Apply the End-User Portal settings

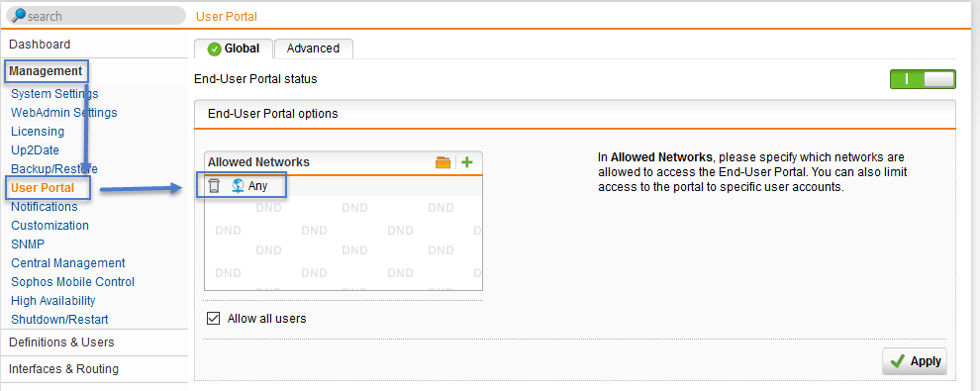click(915, 361)
